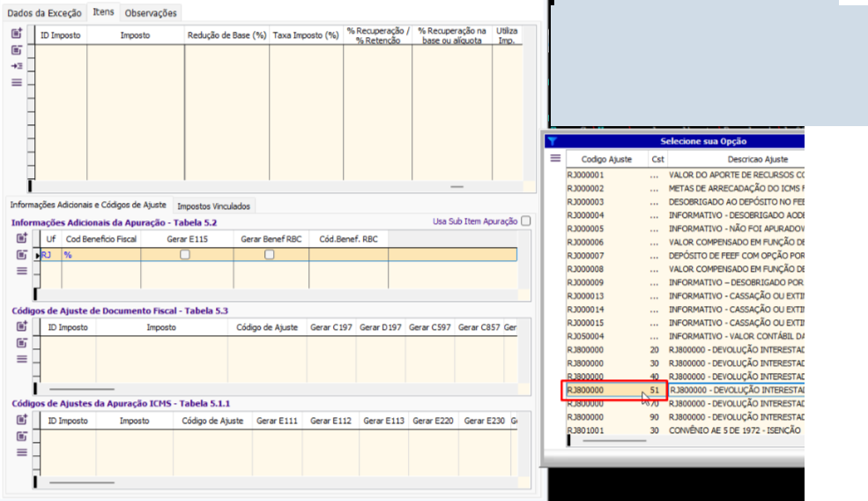Click the Gerar C197 column header
This screenshot has width=868, height=501.
tap(331, 327)
